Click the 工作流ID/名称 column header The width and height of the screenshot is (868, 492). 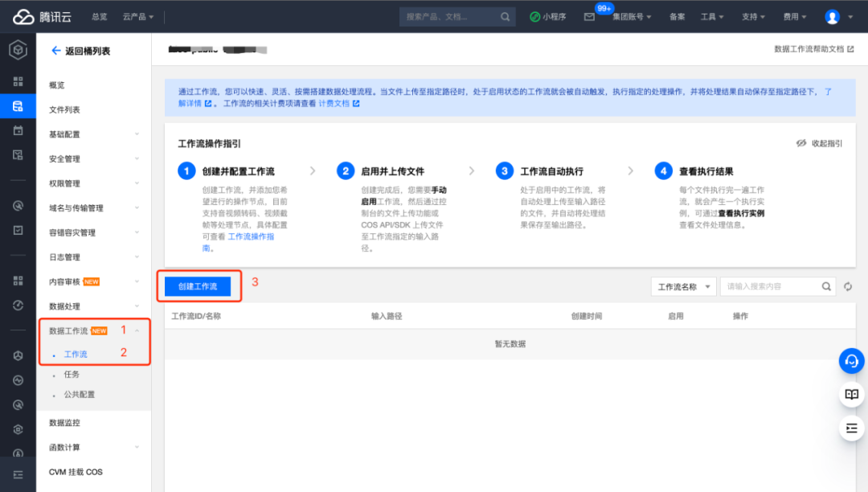196,317
